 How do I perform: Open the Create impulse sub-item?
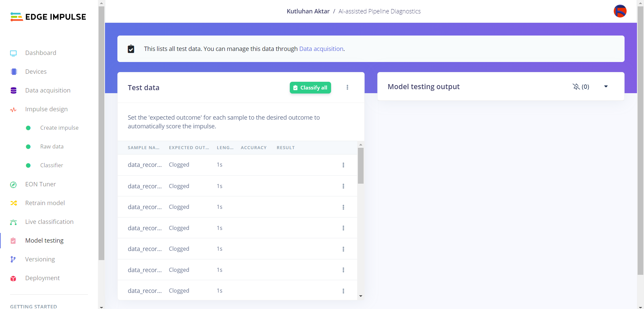pos(59,128)
